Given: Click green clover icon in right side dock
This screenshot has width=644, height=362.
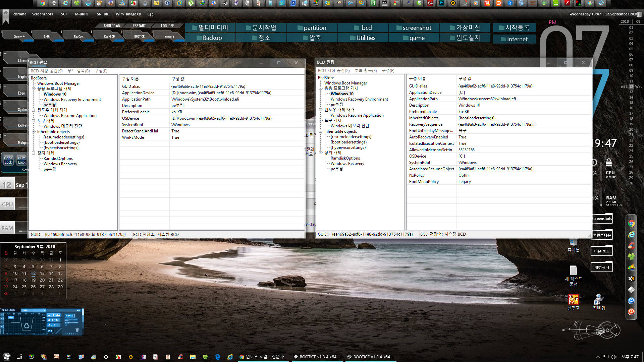Looking at the screenshot, I should click(x=631, y=256).
